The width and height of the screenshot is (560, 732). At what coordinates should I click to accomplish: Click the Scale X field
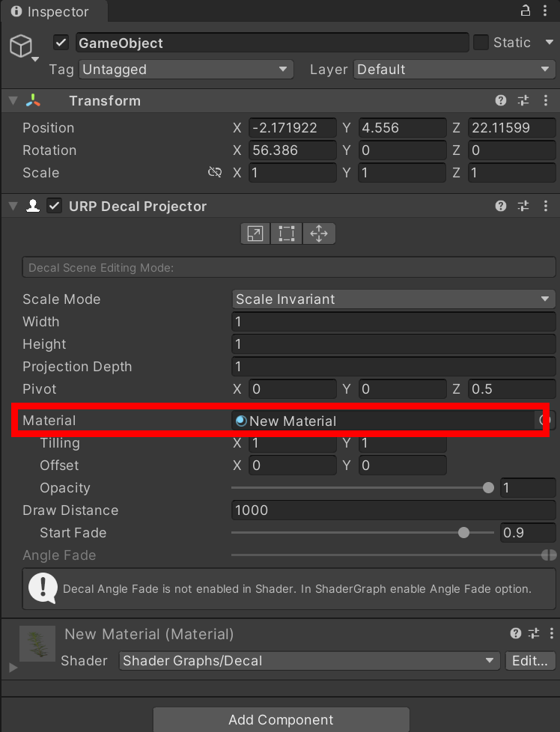coord(293,172)
